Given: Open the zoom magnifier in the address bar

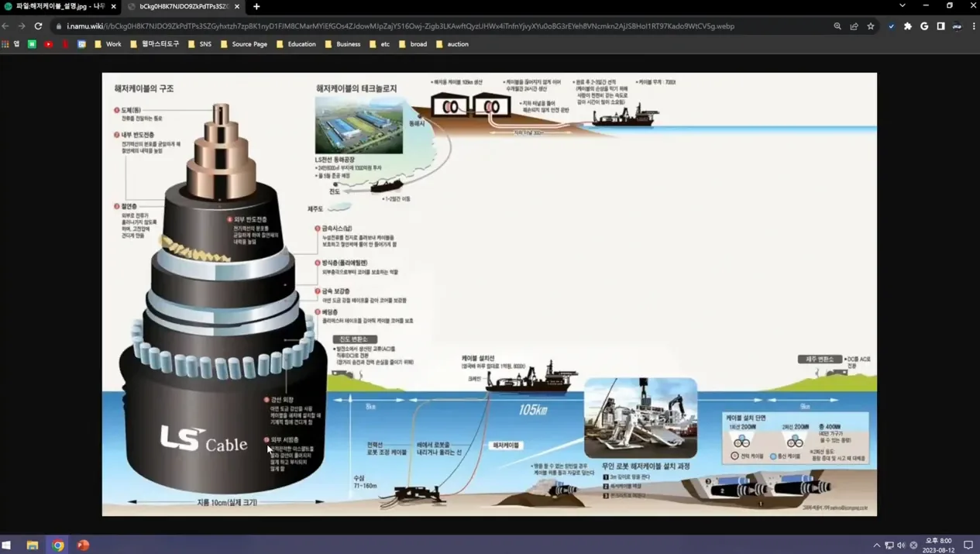Looking at the screenshot, I should [x=837, y=26].
